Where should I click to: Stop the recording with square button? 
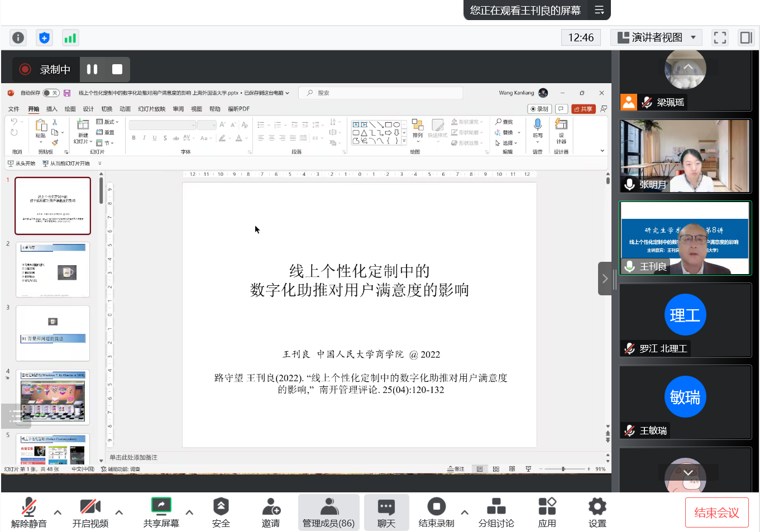coord(117,69)
